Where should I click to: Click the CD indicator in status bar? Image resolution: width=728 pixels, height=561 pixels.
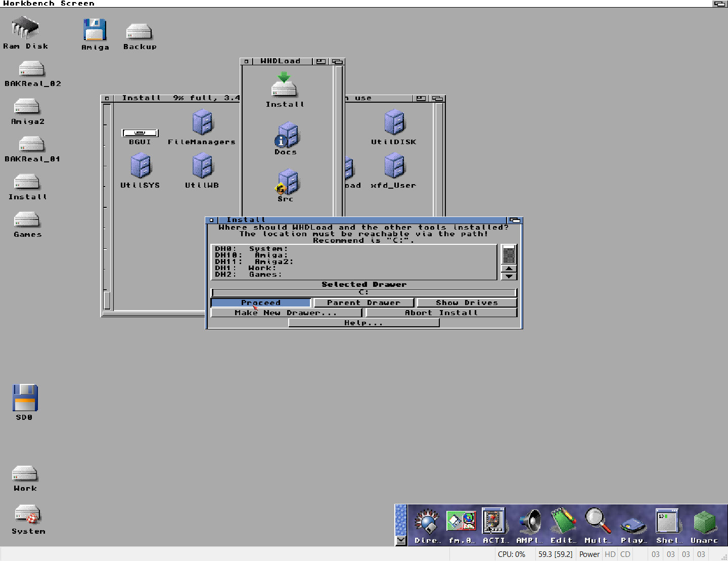pyautogui.click(x=625, y=554)
